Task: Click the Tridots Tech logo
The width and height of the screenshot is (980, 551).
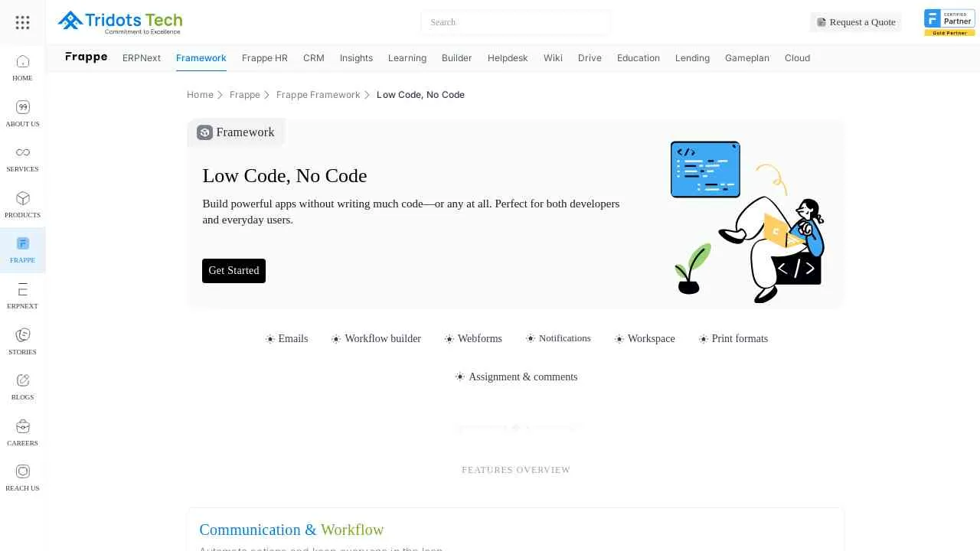Action: 120,22
